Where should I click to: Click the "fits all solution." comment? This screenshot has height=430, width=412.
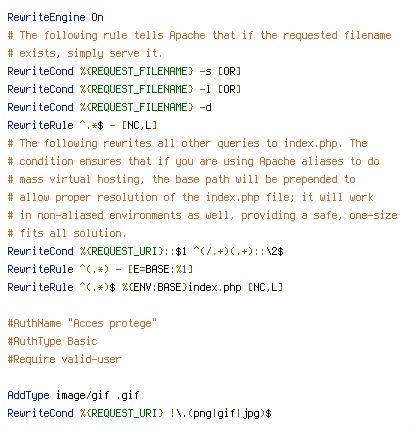[x=67, y=233]
